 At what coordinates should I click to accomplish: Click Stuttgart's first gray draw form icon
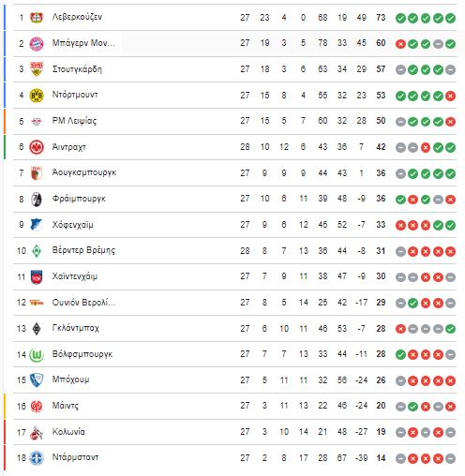(x=400, y=70)
